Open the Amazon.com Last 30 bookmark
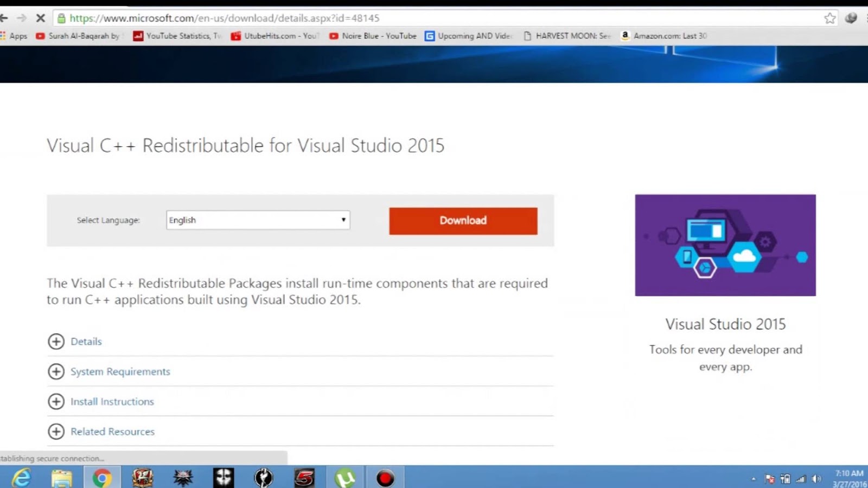868x488 pixels. tap(664, 36)
